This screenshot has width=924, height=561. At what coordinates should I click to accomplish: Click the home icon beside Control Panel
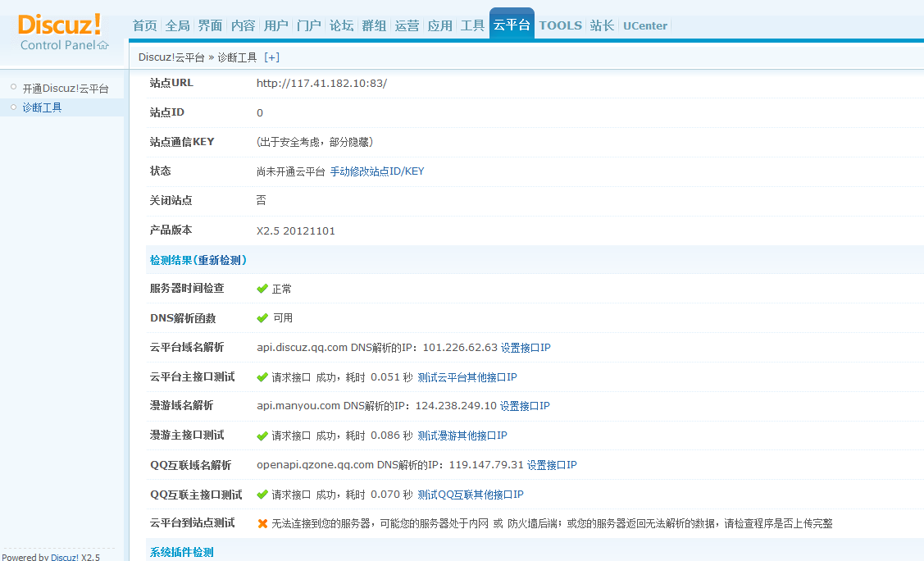[x=103, y=45]
